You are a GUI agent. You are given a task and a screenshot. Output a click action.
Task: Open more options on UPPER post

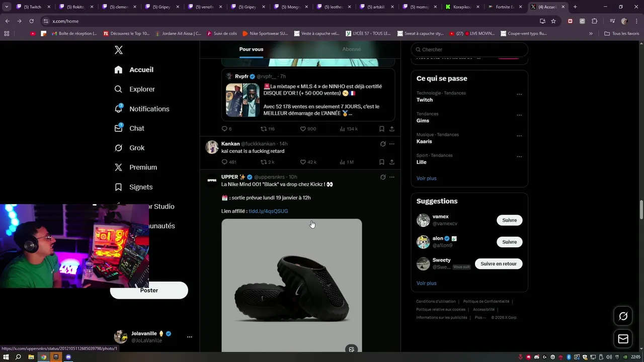coord(392,177)
